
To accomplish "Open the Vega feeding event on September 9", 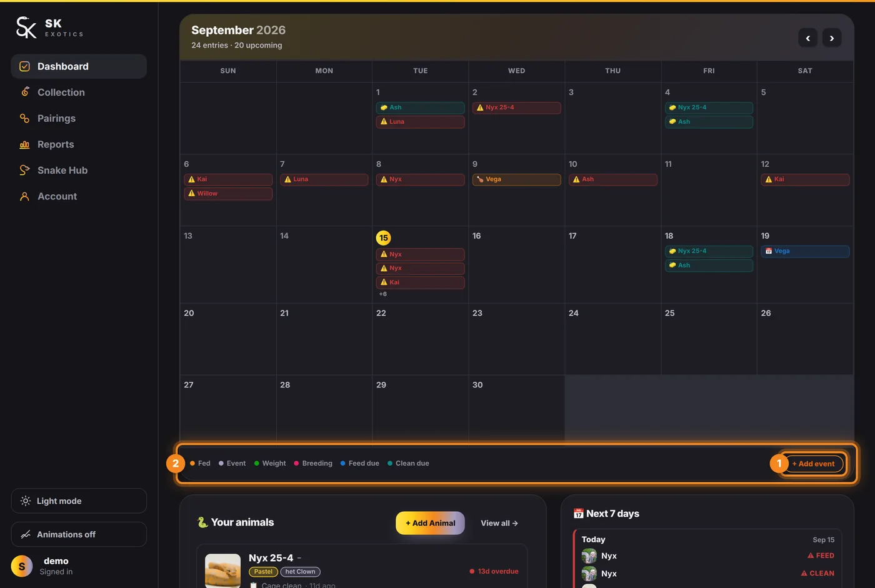I will click(x=516, y=179).
